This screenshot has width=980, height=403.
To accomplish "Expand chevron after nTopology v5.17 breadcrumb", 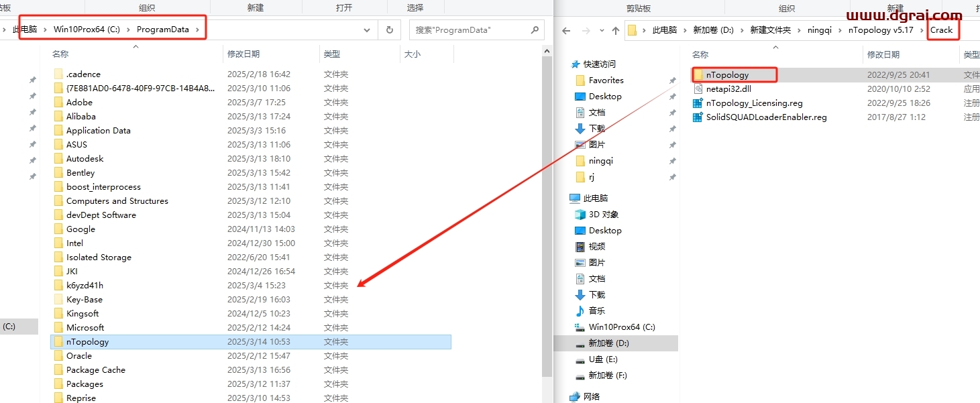I will coord(922,30).
